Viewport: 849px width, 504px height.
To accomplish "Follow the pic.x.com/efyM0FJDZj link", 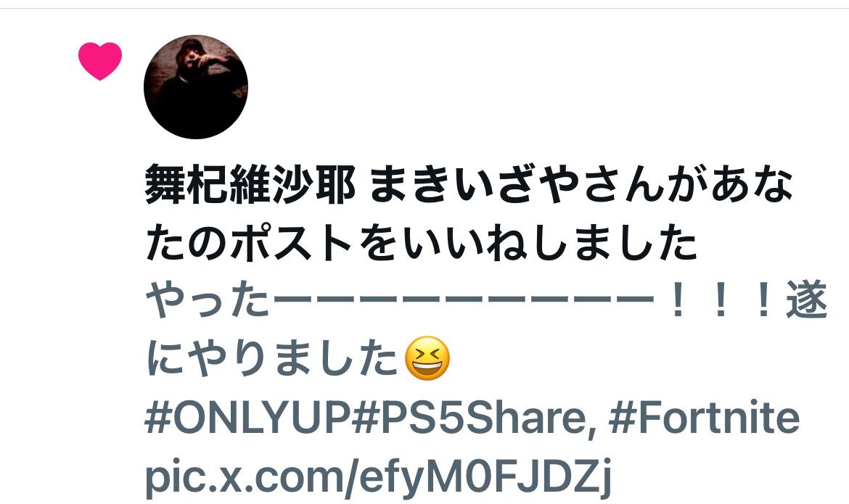I will pyautogui.click(x=378, y=476).
